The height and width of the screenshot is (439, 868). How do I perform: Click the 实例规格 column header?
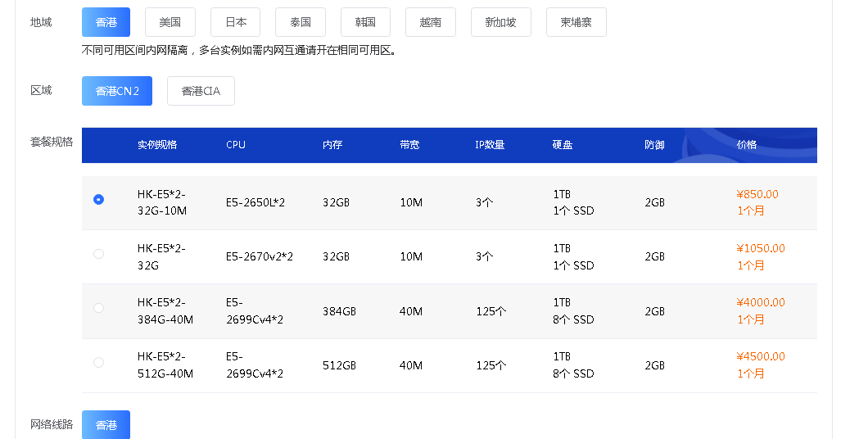(157, 145)
